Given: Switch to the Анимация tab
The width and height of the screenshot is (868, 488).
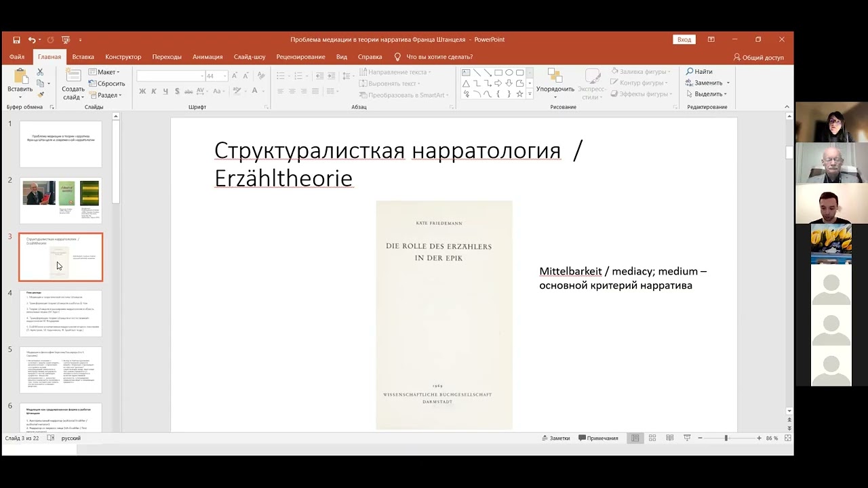Looking at the screenshot, I should (x=208, y=57).
